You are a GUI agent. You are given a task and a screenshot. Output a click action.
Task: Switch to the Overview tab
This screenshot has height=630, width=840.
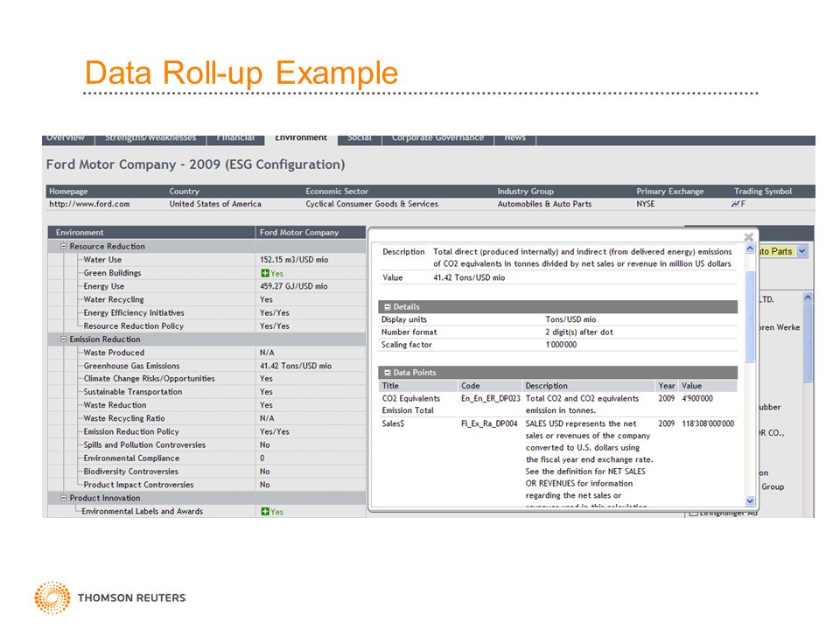click(66, 138)
